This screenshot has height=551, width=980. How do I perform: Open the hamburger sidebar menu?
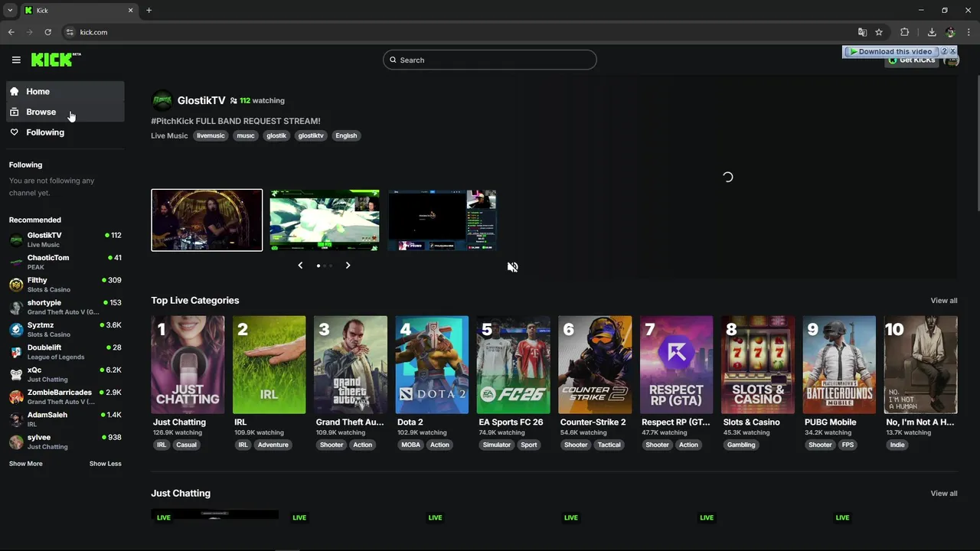16,60
